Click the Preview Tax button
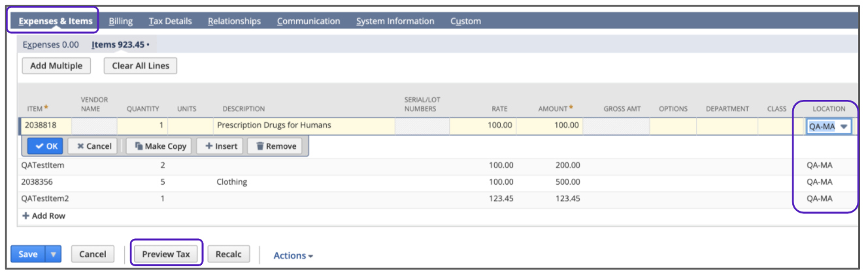 (166, 254)
